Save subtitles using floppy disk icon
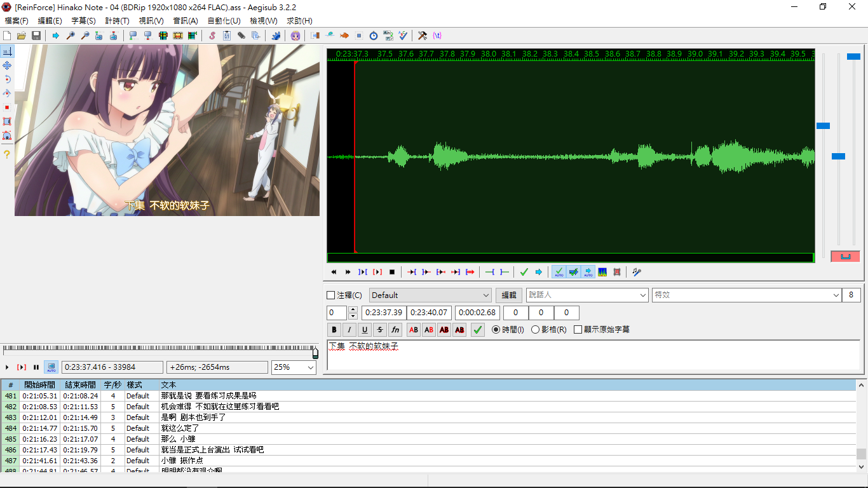 coord(36,36)
